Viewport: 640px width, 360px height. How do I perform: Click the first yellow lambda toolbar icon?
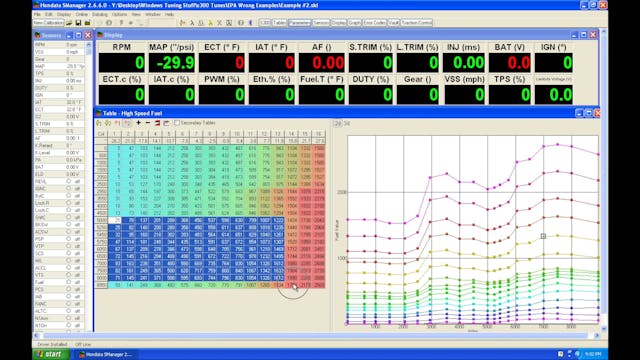pos(182,23)
